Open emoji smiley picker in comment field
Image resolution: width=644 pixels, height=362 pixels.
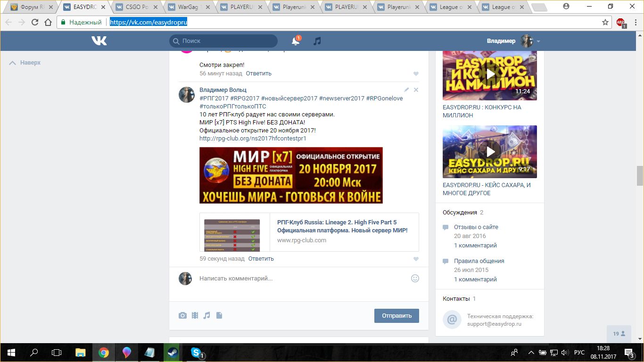tap(415, 278)
